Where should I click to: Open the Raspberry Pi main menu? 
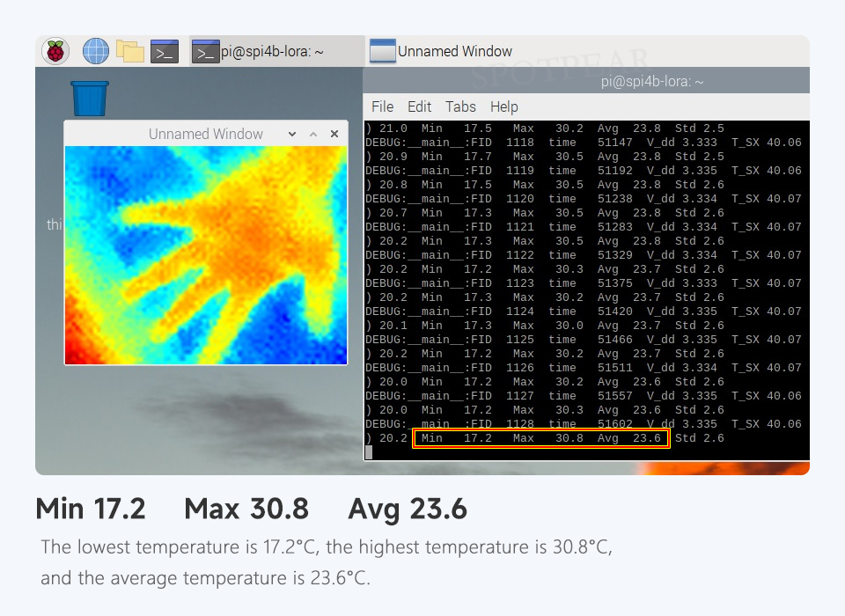pos(55,51)
